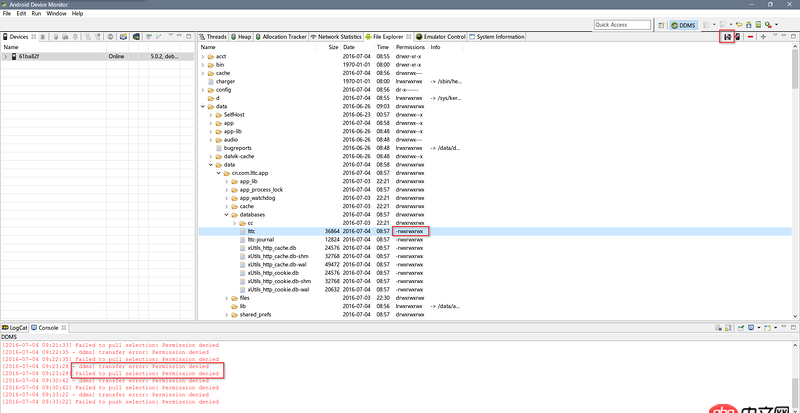
Task: Expand the acct folder node
Action: (203, 56)
